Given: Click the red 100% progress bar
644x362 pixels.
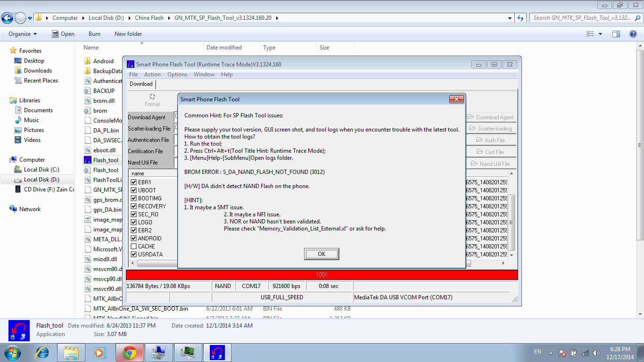Looking at the screenshot, I should coord(322,275).
